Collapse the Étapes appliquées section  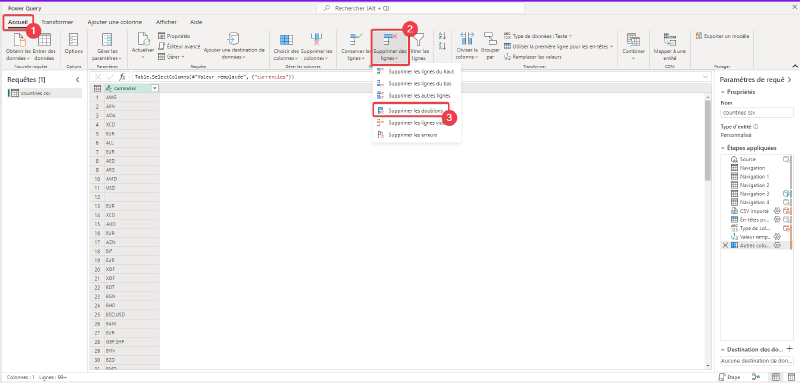click(723, 148)
